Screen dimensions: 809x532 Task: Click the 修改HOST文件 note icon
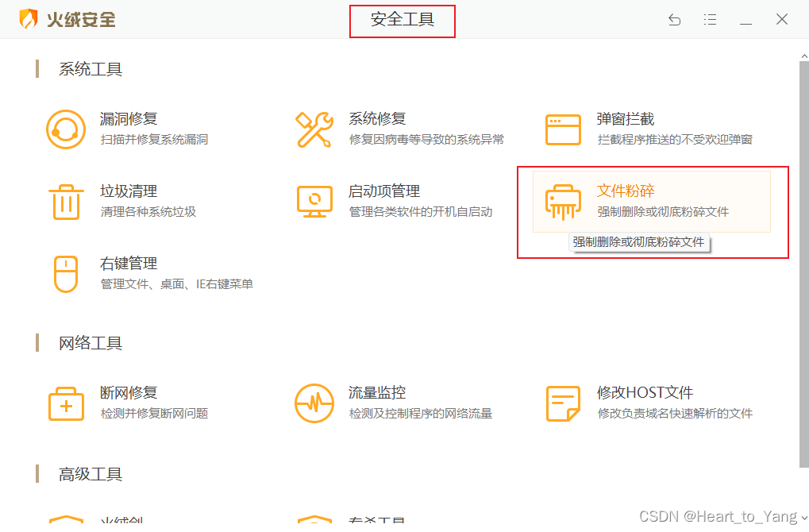click(563, 403)
